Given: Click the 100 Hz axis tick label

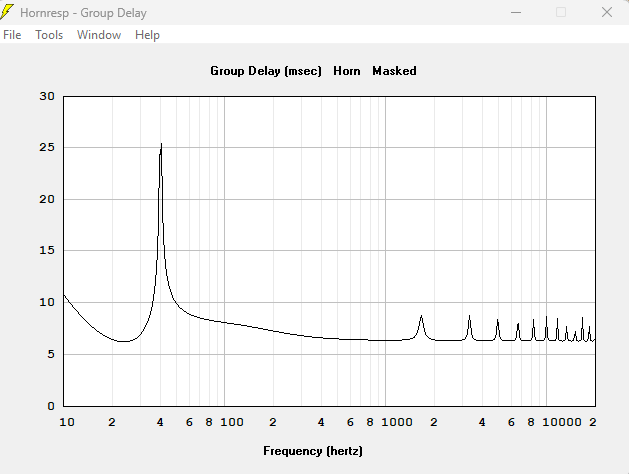Looking at the screenshot, I should pyautogui.click(x=232, y=422).
